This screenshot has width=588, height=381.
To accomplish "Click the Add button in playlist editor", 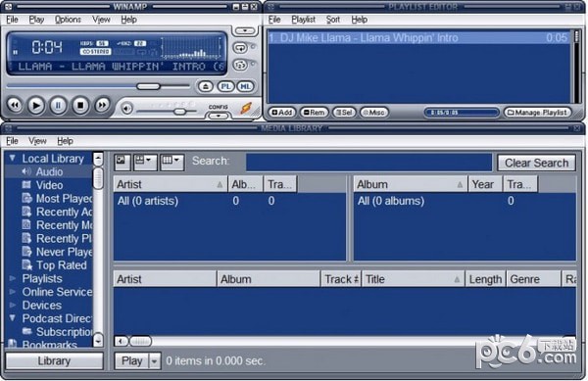I will point(282,113).
